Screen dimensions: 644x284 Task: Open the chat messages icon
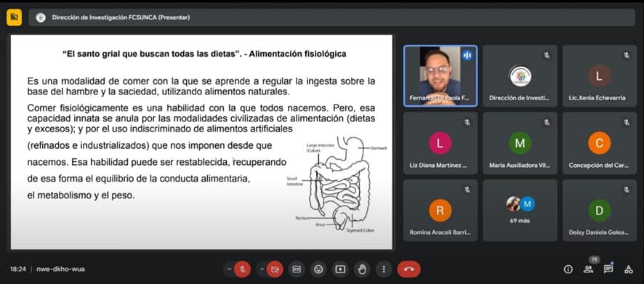click(x=608, y=269)
